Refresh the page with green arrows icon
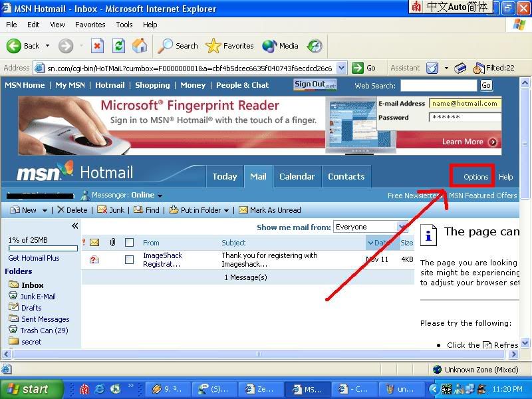This screenshot has height=399, width=532. (118, 46)
